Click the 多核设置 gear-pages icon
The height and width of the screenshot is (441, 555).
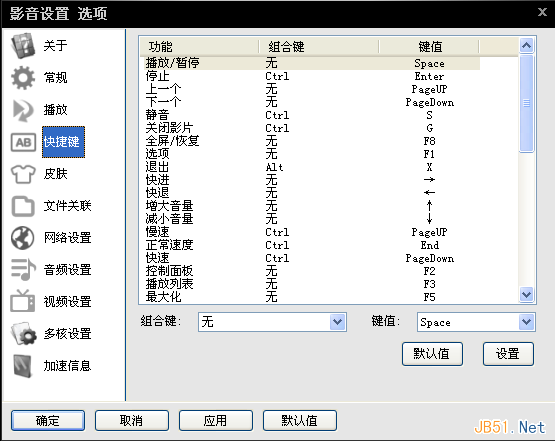[23, 333]
